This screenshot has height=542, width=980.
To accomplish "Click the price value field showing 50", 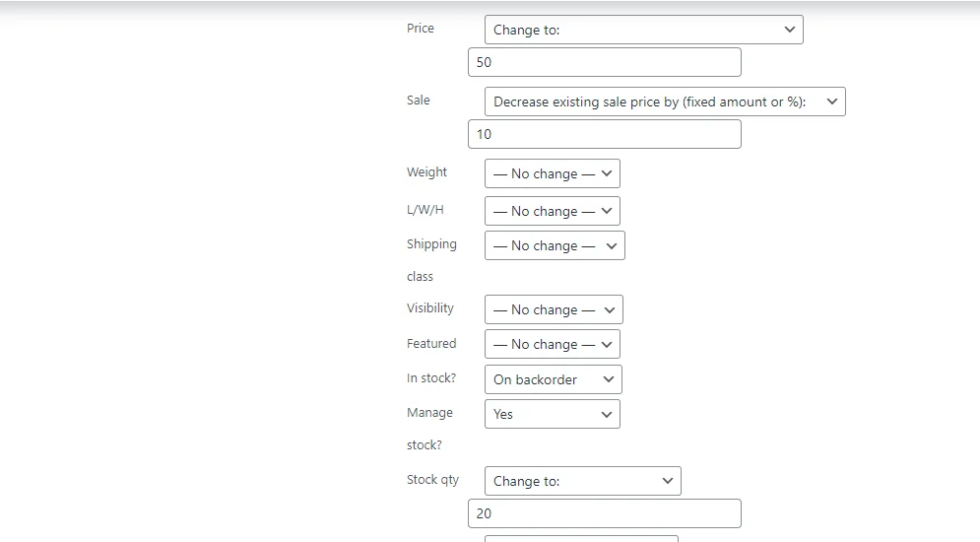I will [605, 62].
